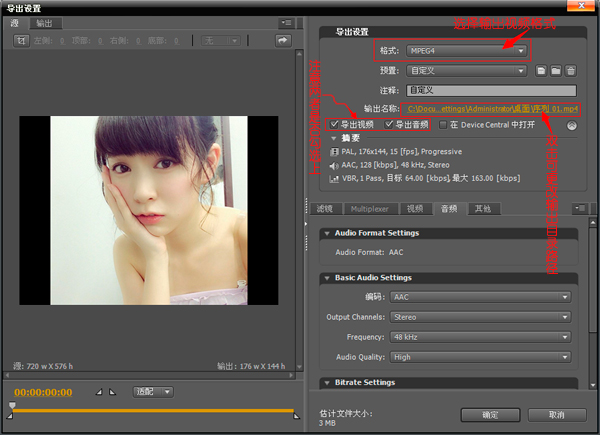Switch to the 其他 tab

click(483, 209)
